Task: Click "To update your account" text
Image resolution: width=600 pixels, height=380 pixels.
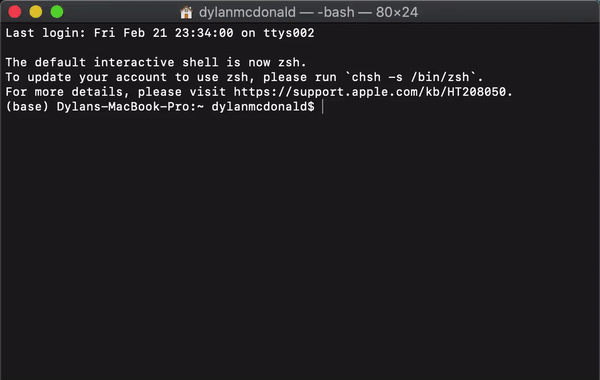Action: [86, 77]
